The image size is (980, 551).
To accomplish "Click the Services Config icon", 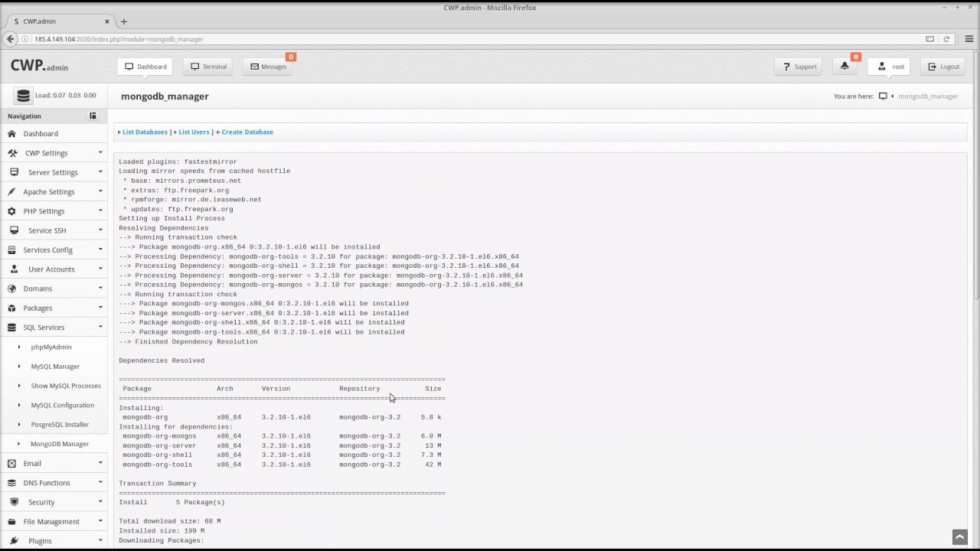I will 11,249.
